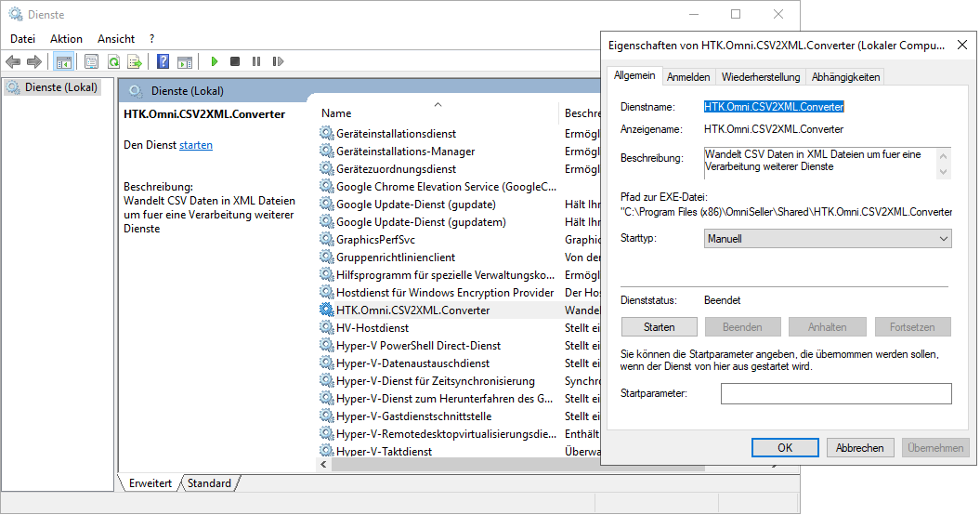Viewport: 980px width, 515px height.
Task: Click the Refresh toolbar icon
Action: coord(113,61)
